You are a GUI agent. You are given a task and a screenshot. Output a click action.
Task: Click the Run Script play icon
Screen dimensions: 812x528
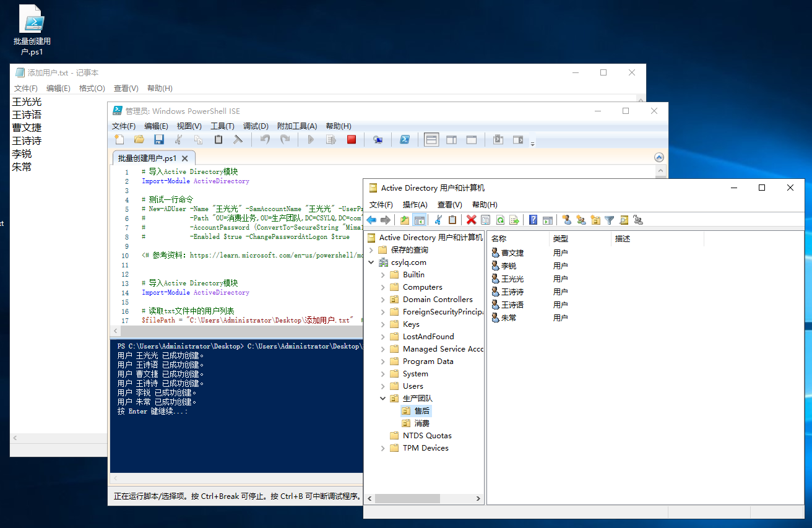pos(311,140)
